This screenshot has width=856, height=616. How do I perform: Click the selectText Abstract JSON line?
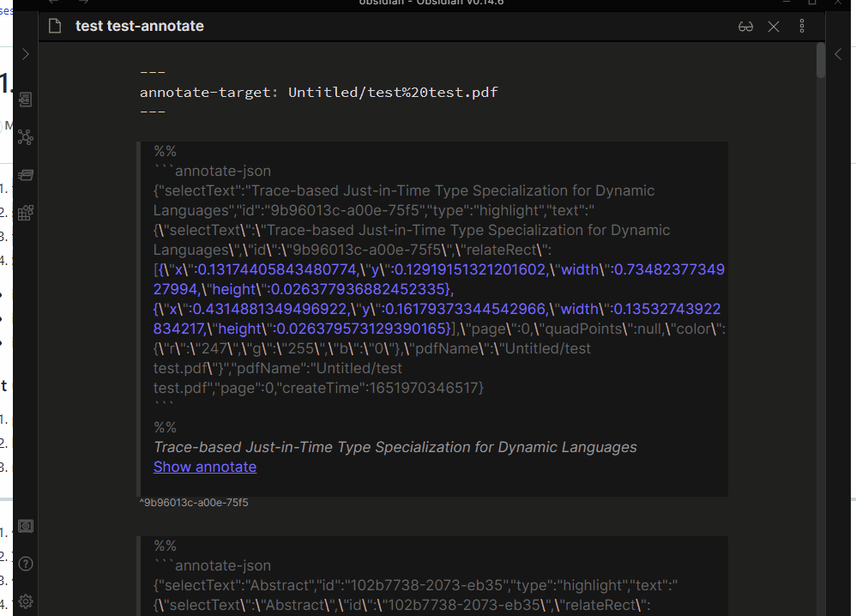click(x=415, y=585)
